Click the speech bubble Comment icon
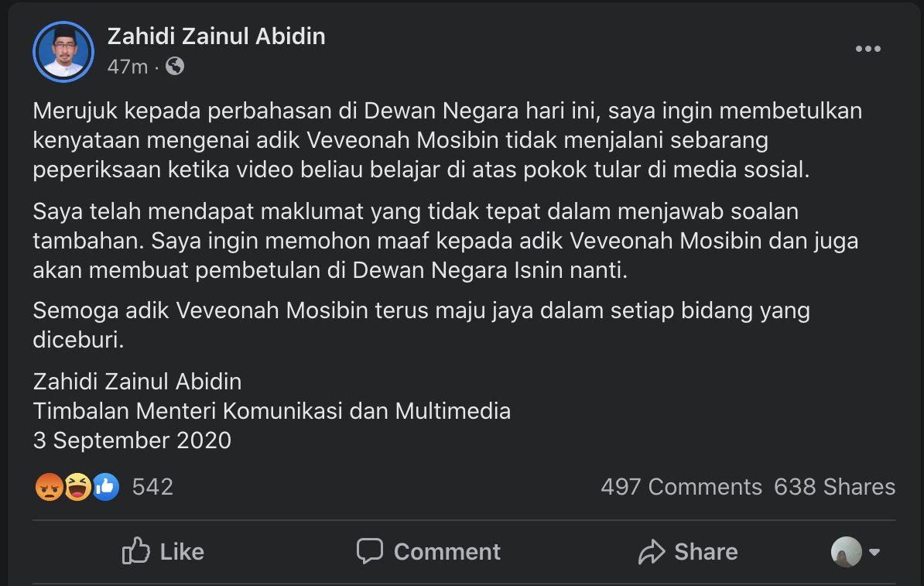 [370, 551]
